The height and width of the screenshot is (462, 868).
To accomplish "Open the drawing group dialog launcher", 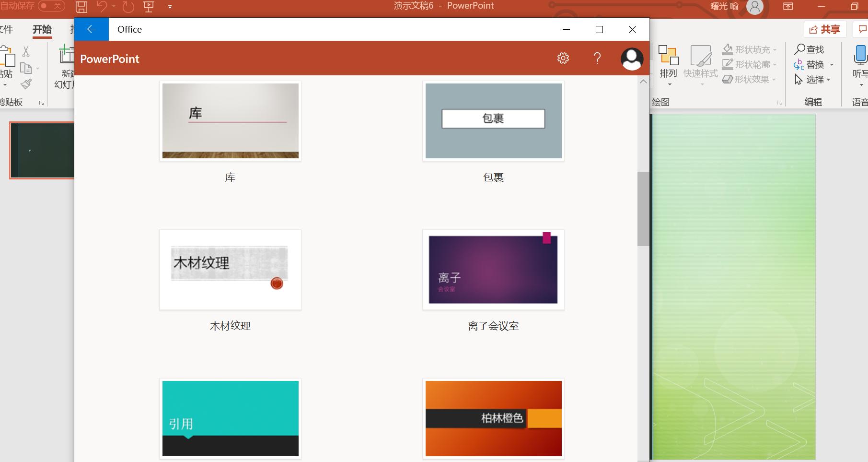I will (x=780, y=103).
